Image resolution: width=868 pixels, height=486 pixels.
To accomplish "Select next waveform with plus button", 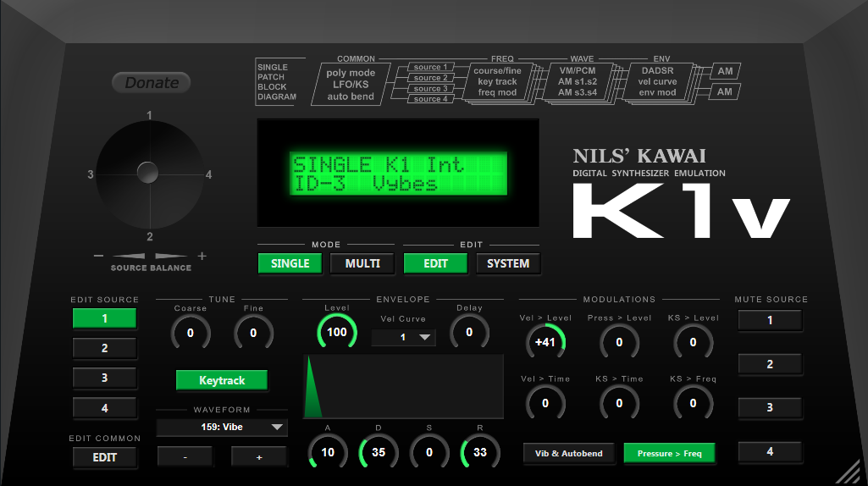I will point(258,457).
